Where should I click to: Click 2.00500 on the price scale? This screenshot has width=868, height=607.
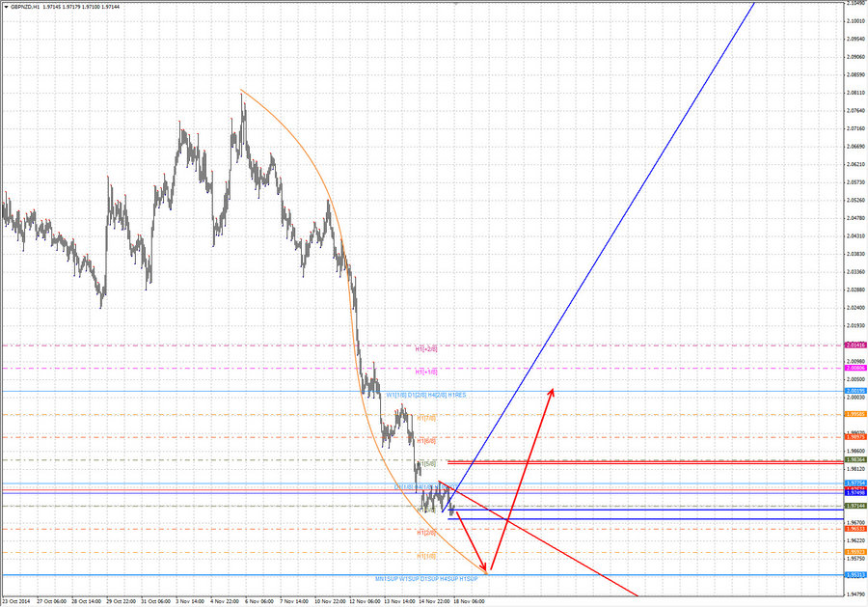[855, 379]
